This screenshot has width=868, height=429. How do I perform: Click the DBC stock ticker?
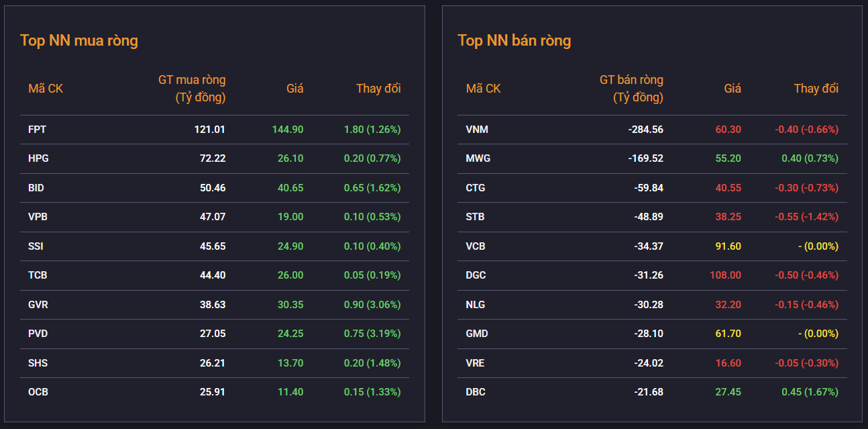(x=476, y=392)
